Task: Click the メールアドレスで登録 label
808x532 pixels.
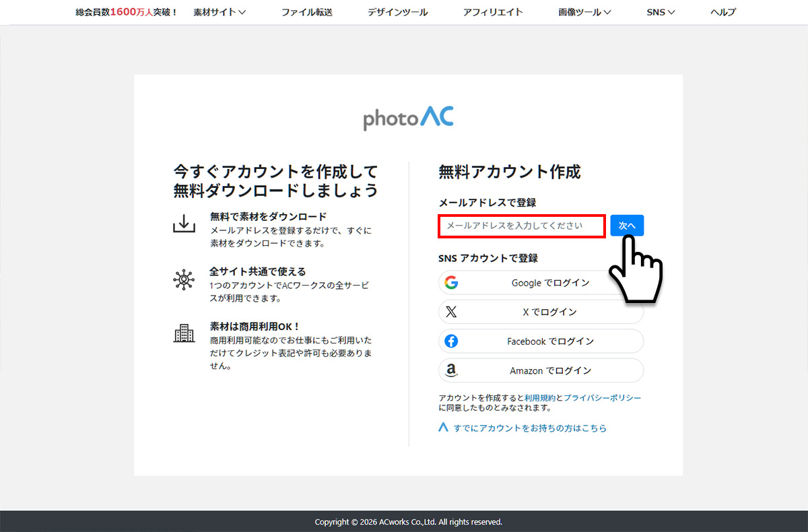Action: click(487, 202)
